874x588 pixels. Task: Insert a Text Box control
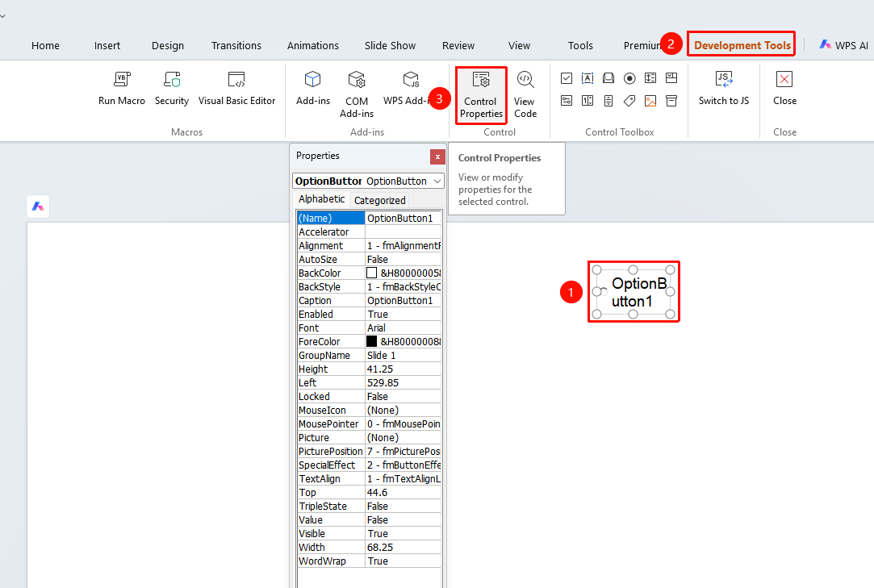pyautogui.click(x=588, y=78)
